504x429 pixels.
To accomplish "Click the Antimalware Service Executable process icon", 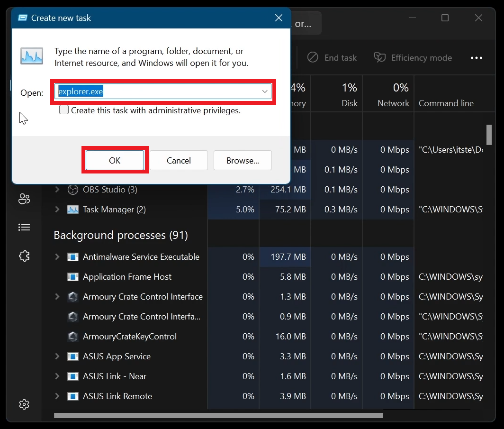I will pos(73,256).
